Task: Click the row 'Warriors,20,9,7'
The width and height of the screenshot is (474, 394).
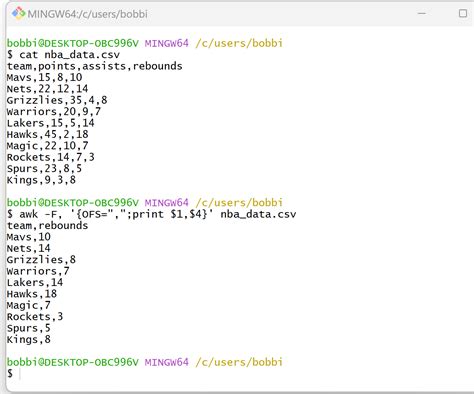Action: (54, 111)
